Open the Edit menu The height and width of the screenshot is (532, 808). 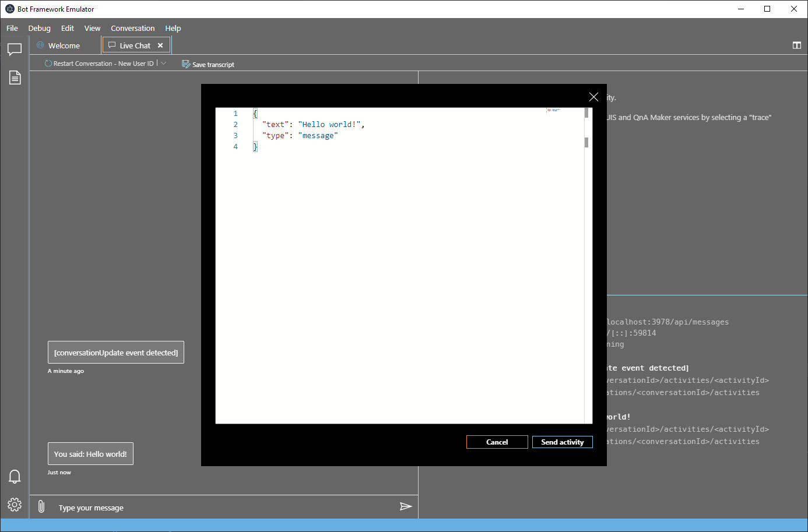click(68, 28)
